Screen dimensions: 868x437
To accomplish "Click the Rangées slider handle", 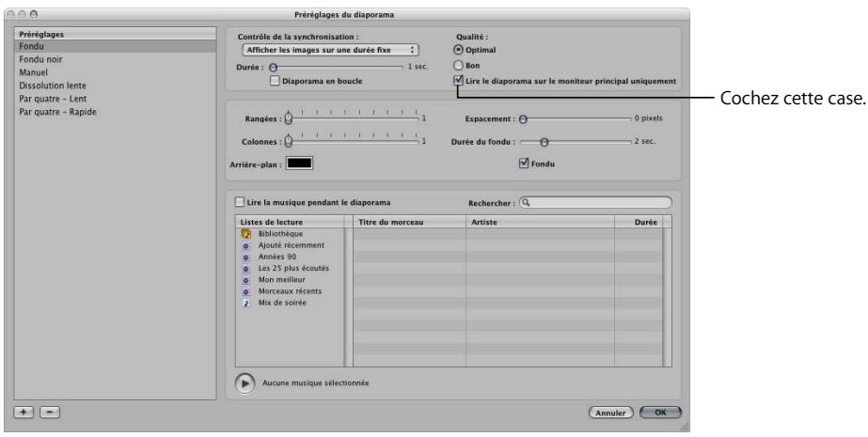I will (x=289, y=118).
